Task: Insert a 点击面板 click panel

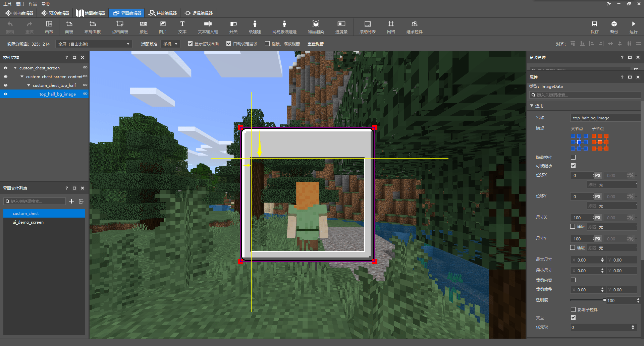Action: pos(120,27)
